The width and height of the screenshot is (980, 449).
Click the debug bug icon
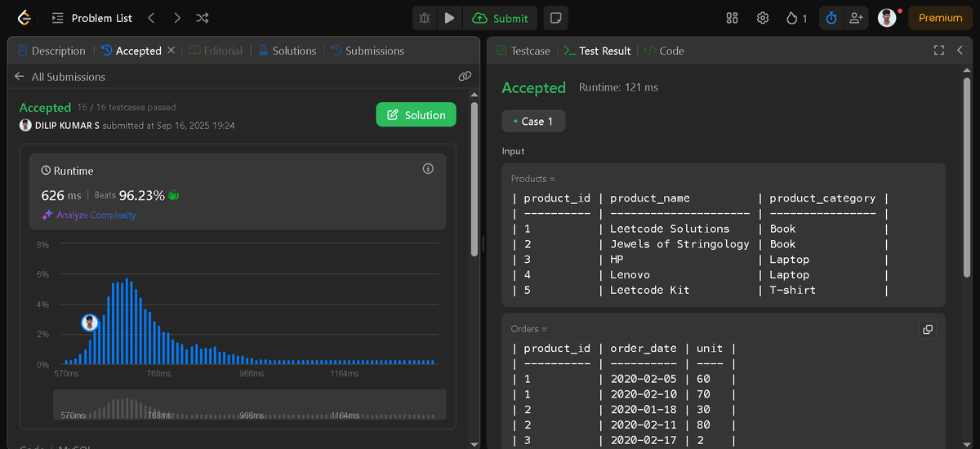point(425,18)
